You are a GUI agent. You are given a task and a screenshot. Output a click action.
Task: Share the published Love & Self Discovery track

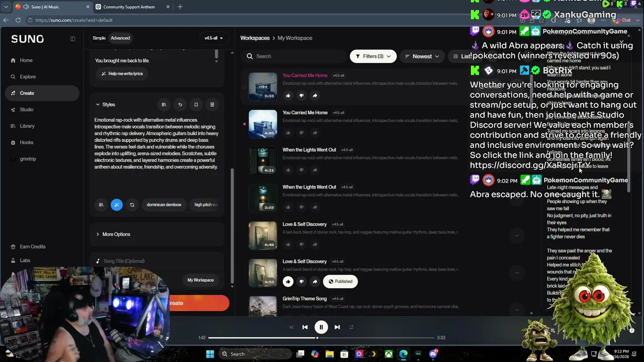coord(315,282)
